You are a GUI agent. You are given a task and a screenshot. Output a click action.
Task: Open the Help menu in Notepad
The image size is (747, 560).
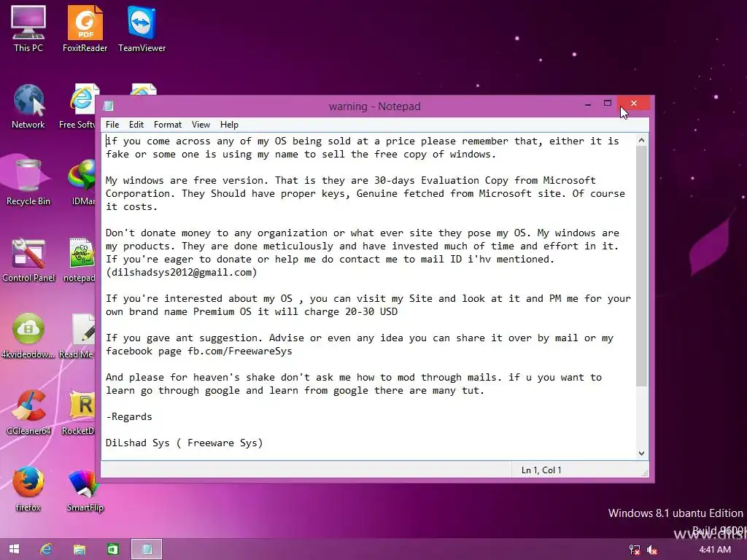coord(229,125)
